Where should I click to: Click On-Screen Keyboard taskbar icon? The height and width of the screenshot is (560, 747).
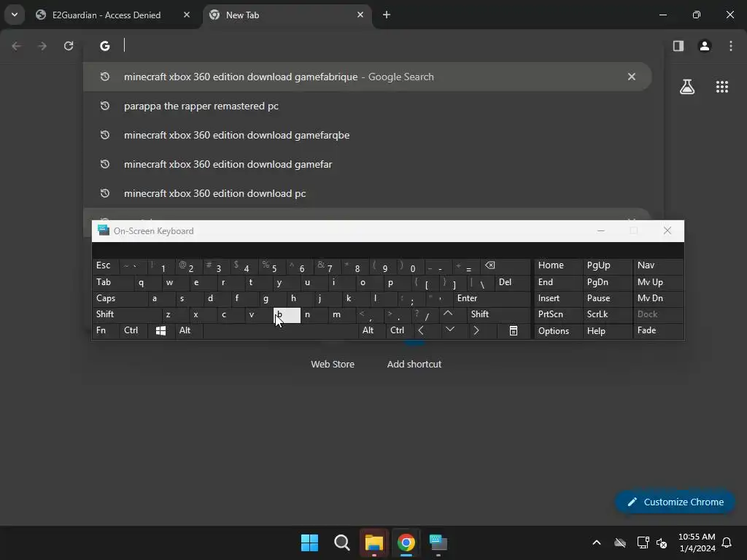pos(438,542)
